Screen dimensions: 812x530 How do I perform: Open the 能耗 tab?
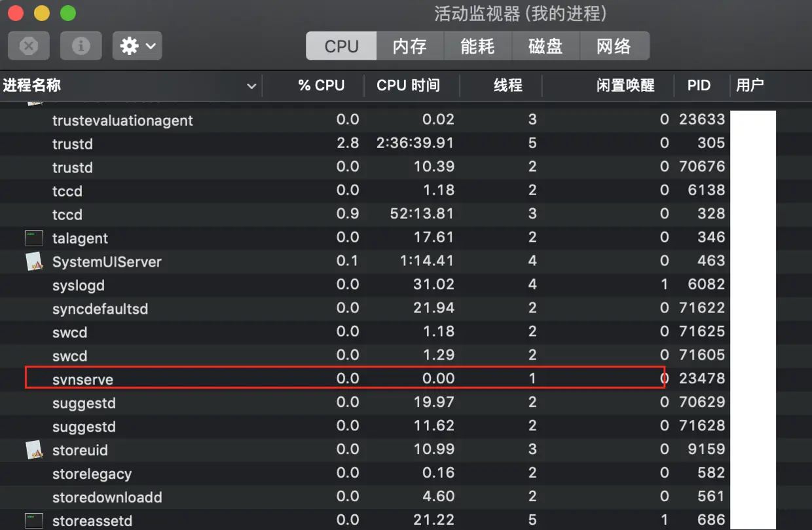click(477, 46)
